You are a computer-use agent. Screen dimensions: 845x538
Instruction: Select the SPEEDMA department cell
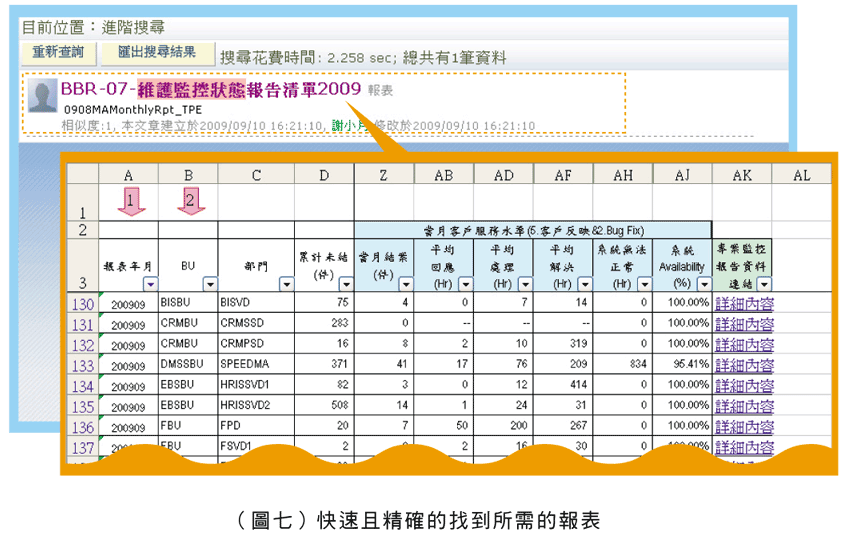coord(255,365)
